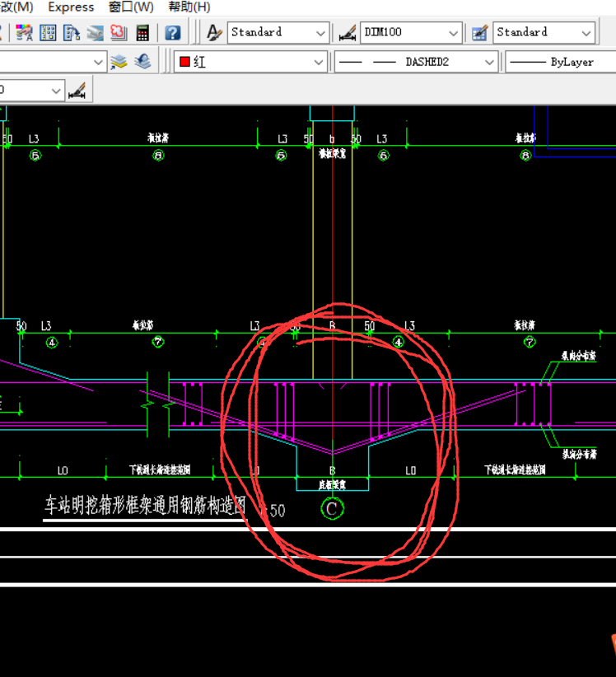Select the 底板梁宽 label under the beam

[x=332, y=485]
